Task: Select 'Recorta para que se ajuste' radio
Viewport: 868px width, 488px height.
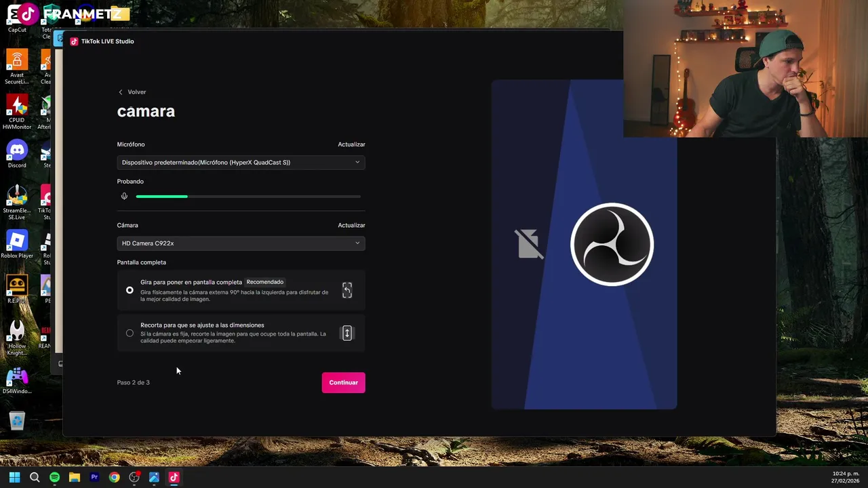Action: [x=130, y=333]
